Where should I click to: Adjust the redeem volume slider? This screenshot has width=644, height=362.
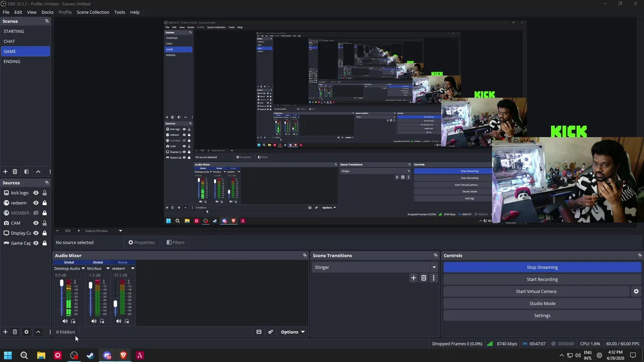[x=115, y=304]
